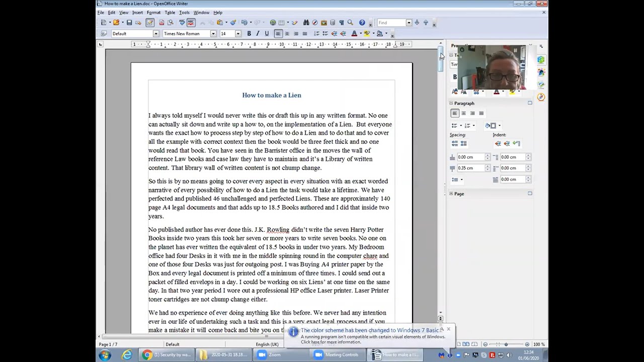
Task: Open the Edit menu
Action: [x=112, y=13]
